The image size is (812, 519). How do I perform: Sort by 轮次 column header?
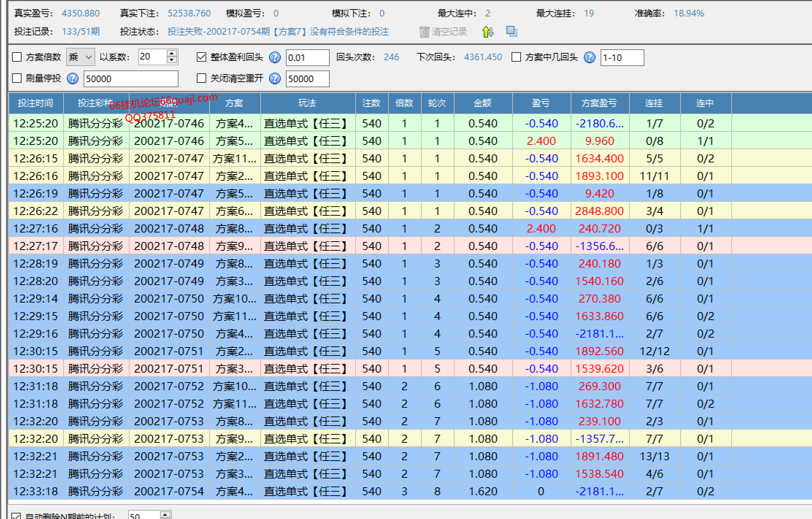point(437,103)
